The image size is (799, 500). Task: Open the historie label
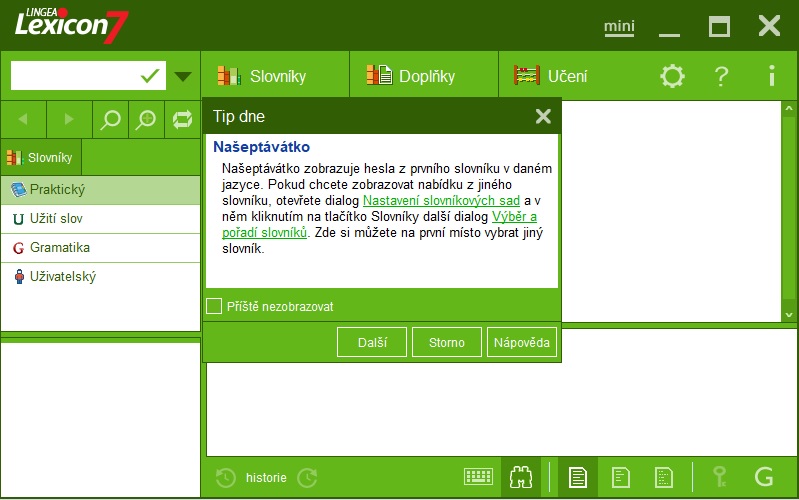pyautogui.click(x=266, y=478)
